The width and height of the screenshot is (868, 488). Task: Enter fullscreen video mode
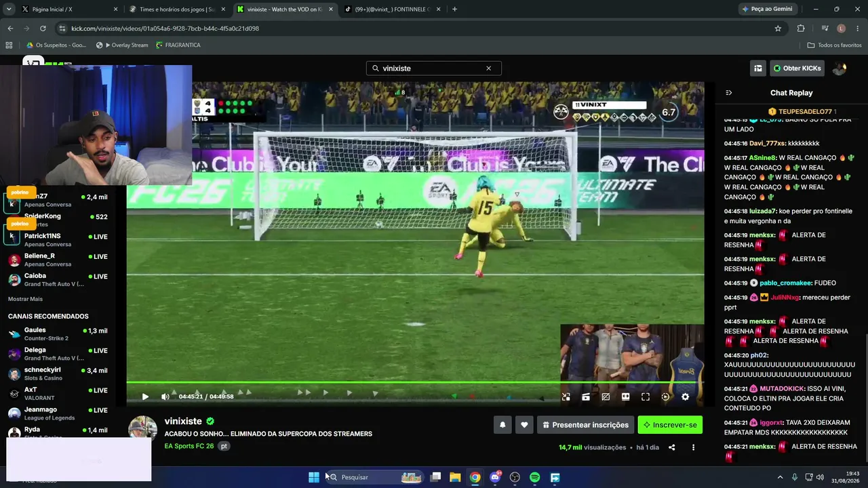(x=646, y=397)
